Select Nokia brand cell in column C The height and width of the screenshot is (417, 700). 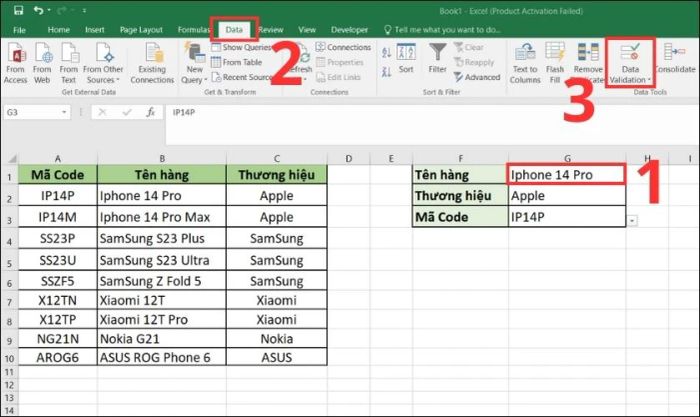point(277,338)
